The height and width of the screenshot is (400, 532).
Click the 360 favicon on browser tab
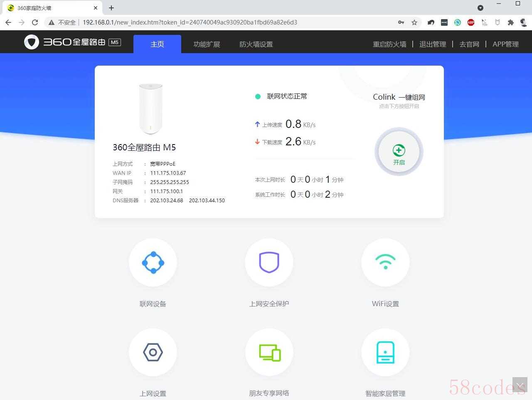(11, 8)
